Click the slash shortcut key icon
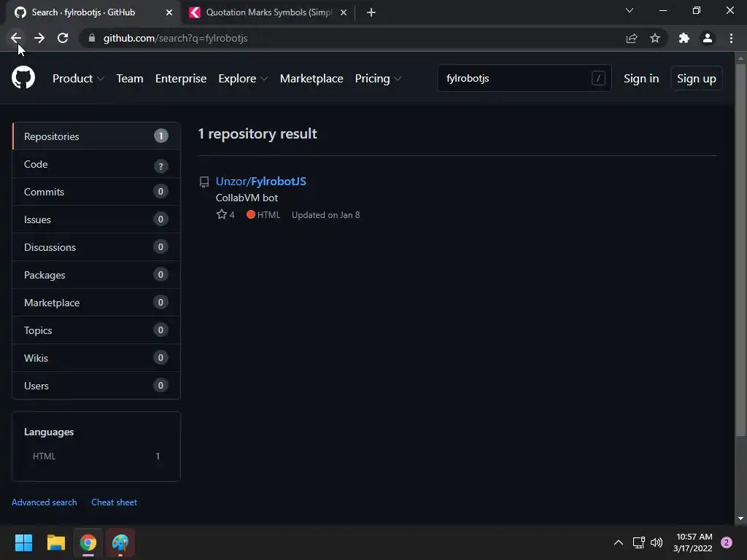Screen dimensions: 747x560 [x=598, y=78]
